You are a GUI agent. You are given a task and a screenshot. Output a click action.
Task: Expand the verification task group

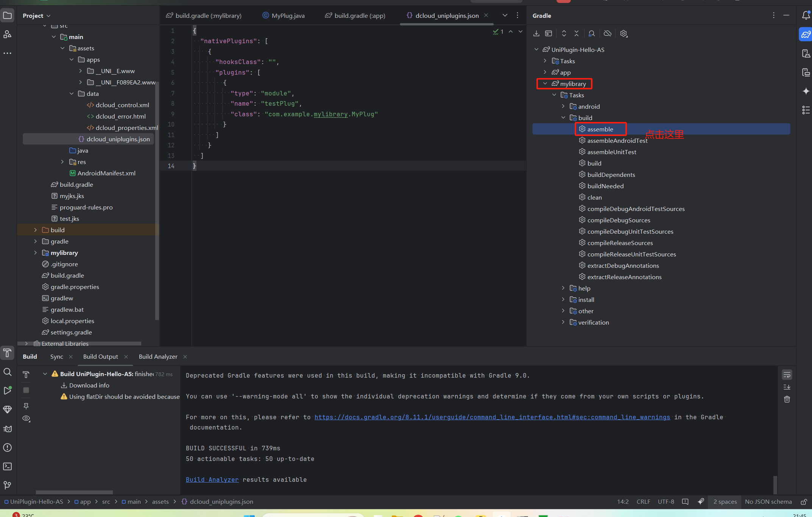pos(563,322)
